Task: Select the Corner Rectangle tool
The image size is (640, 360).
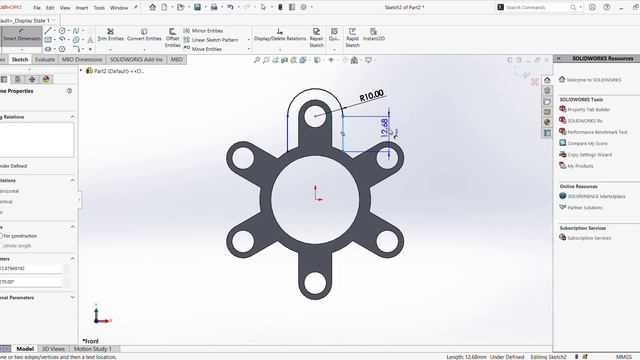Action: pos(48,40)
